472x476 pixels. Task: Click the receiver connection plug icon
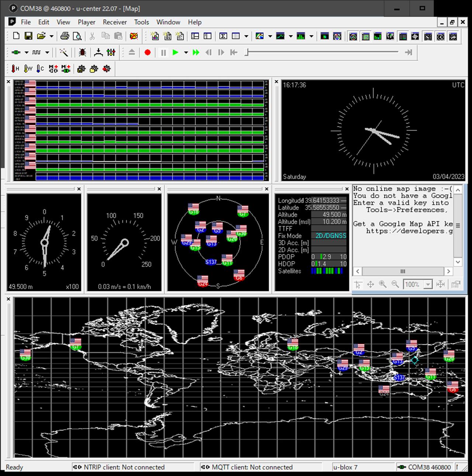pyautogui.click(x=16, y=52)
